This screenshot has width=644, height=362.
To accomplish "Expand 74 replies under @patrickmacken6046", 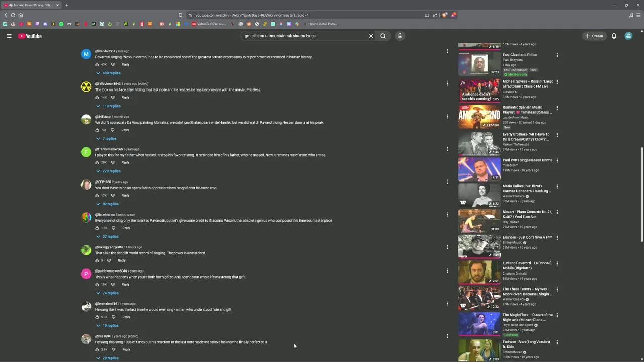I will tap(107, 293).
